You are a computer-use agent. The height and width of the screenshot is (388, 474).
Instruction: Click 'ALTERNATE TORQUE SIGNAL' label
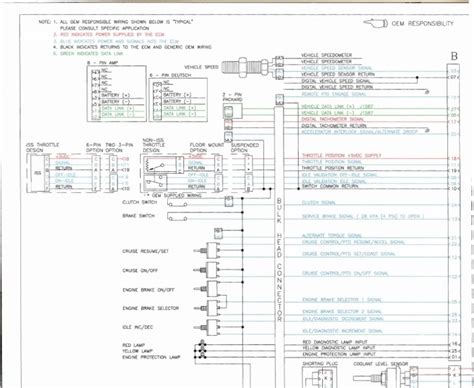(x=332, y=236)
